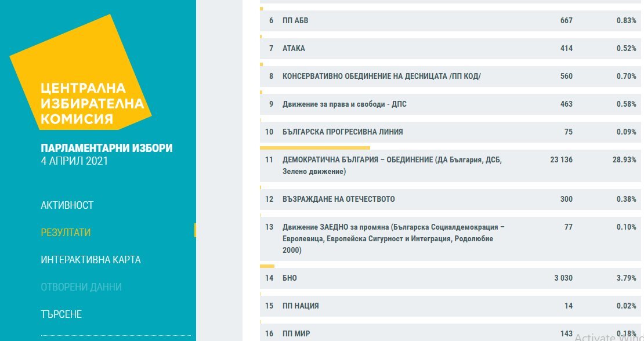Select the ПП АБВ party row name
644x341 pixels.
[295, 20]
